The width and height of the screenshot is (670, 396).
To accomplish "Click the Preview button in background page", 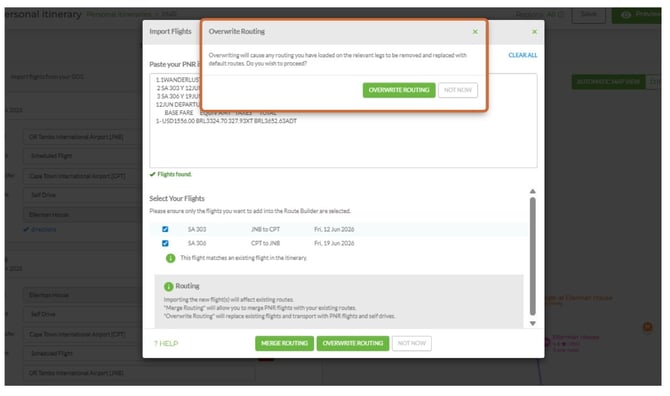I will pyautogui.click(x=637, y=15).
